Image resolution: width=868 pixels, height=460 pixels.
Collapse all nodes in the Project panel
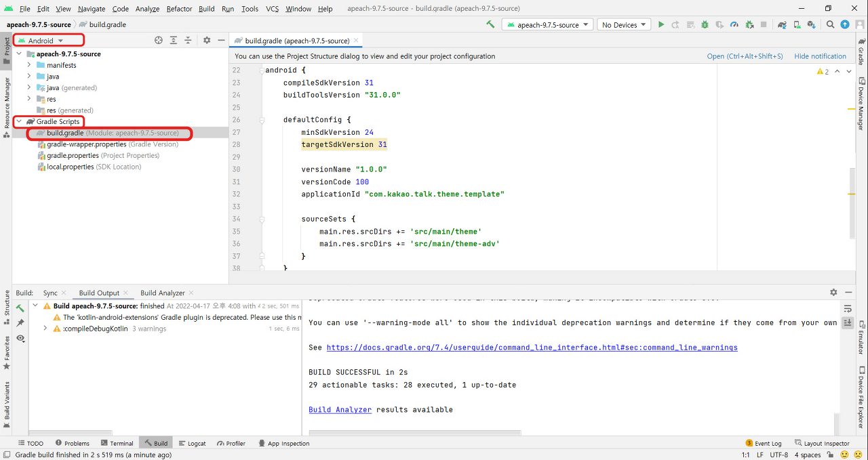pos(187,40)
